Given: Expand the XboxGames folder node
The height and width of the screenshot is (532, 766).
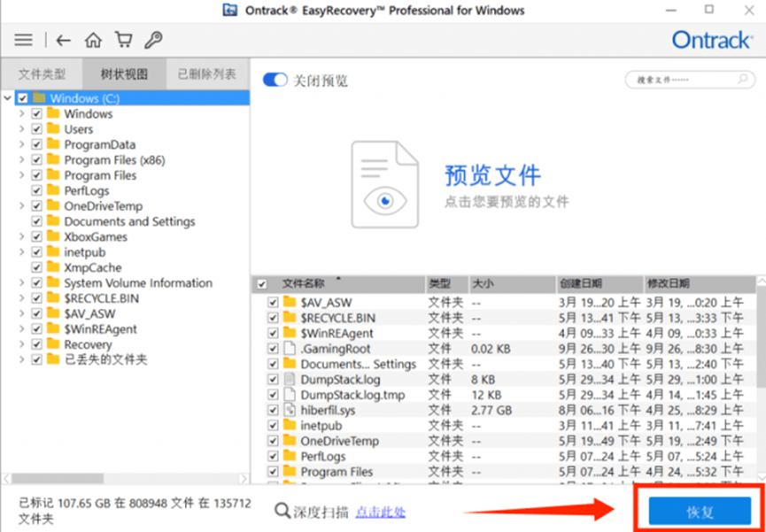Looking at the screenshot, I should coord(21,237).
